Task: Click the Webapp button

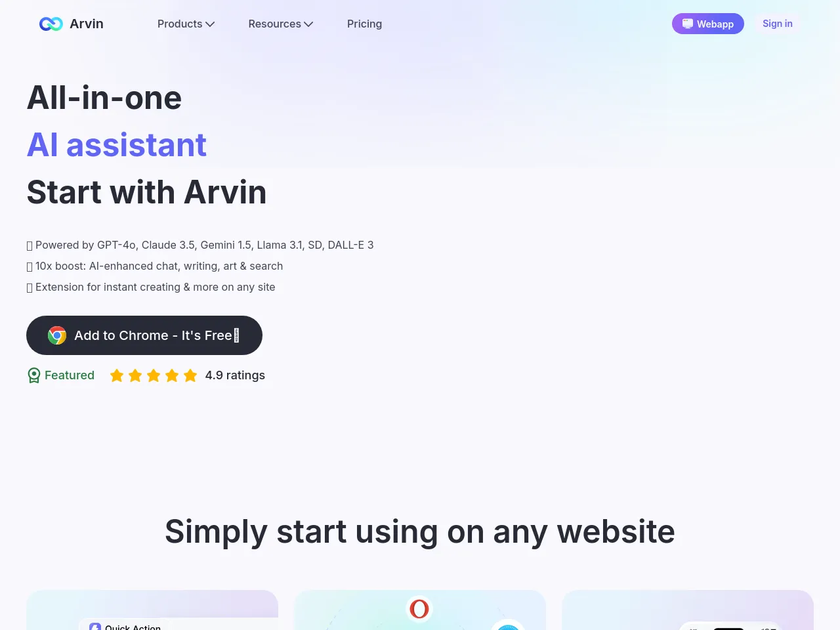Action: click(x=708, y=24)
